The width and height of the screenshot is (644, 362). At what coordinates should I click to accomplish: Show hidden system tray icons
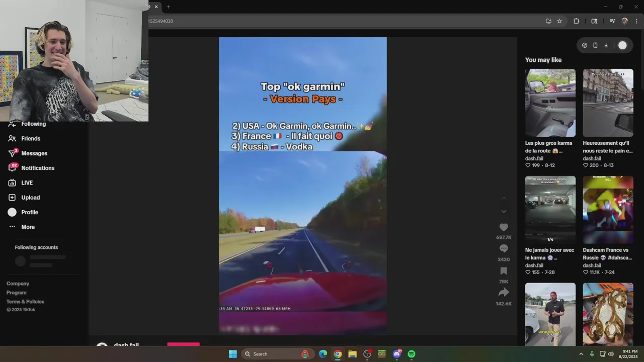pyautogui.click(x=581, y=354)
